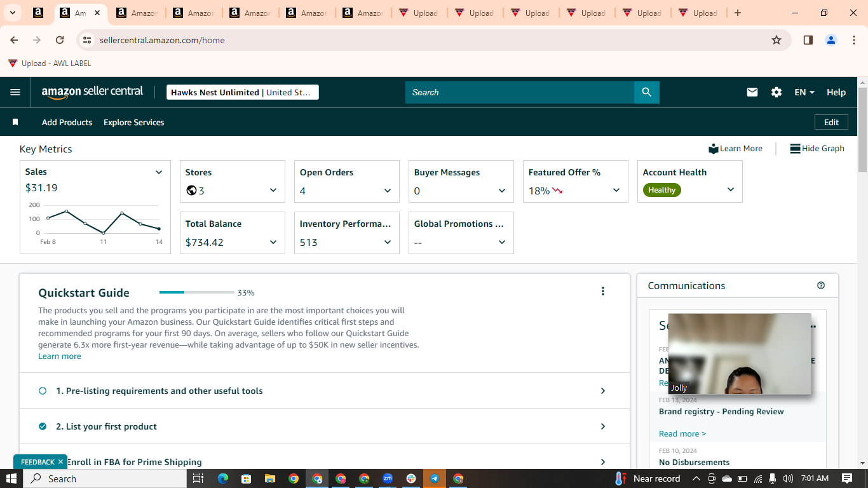868x488 pixels.
Task: Click the Edit button
Action: pyautogui.click(x=831, y=122)
